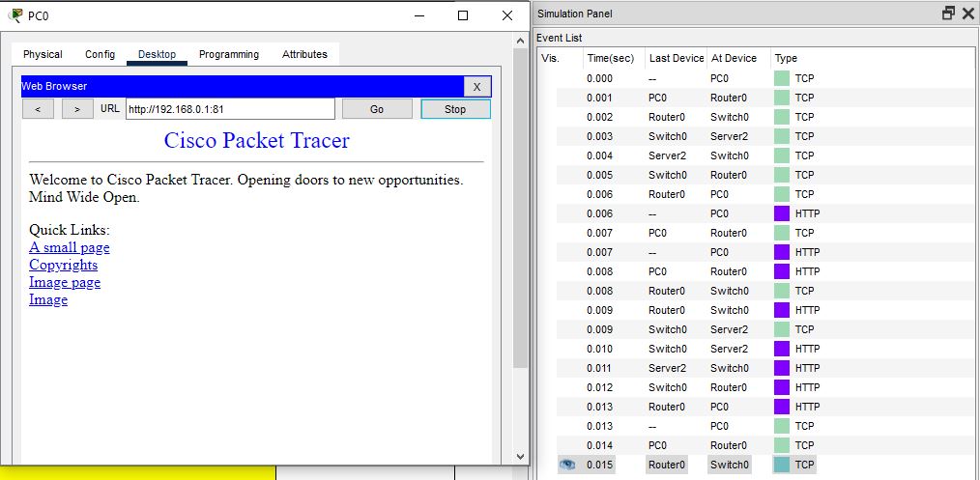This screenshot has height=480, width=980.
Task: Click the Last Device column header
Action: pyautogui.click(x=677, y=58)
